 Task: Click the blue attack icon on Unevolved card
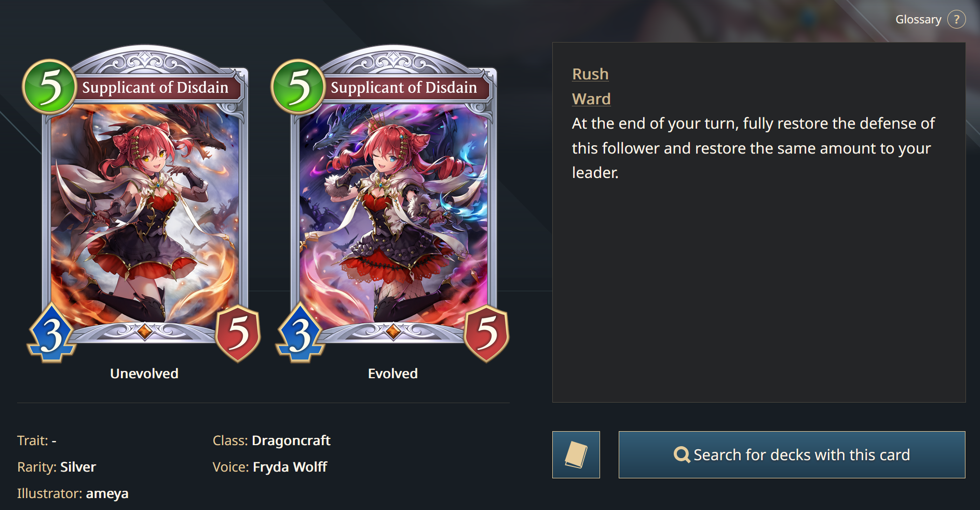point(51,334)
